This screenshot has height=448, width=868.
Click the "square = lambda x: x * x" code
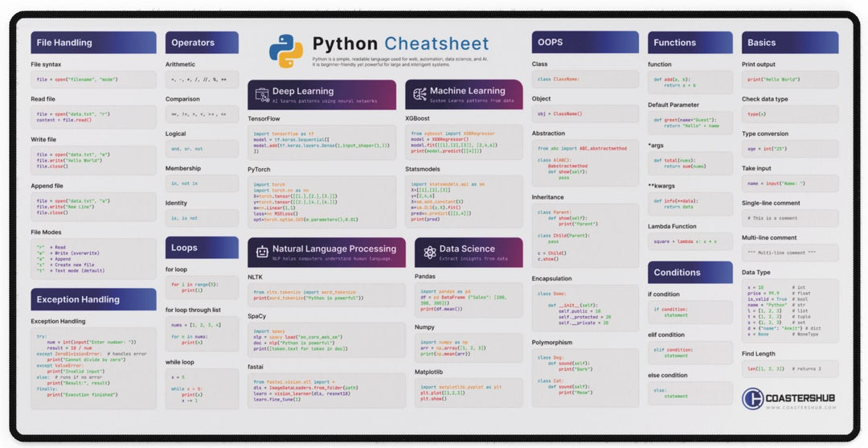(685, 241)
